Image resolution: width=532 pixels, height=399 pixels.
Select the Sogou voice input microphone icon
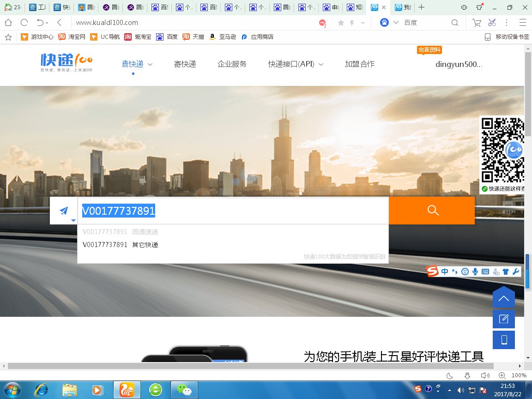click(475, 272)
